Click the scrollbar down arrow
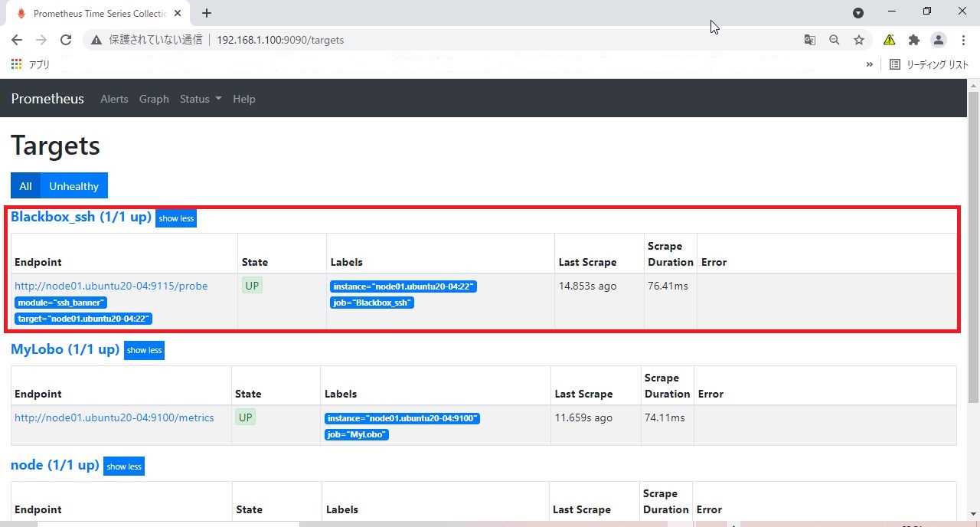Viewport: 980px width, 527px height. [x=973, y=514]
